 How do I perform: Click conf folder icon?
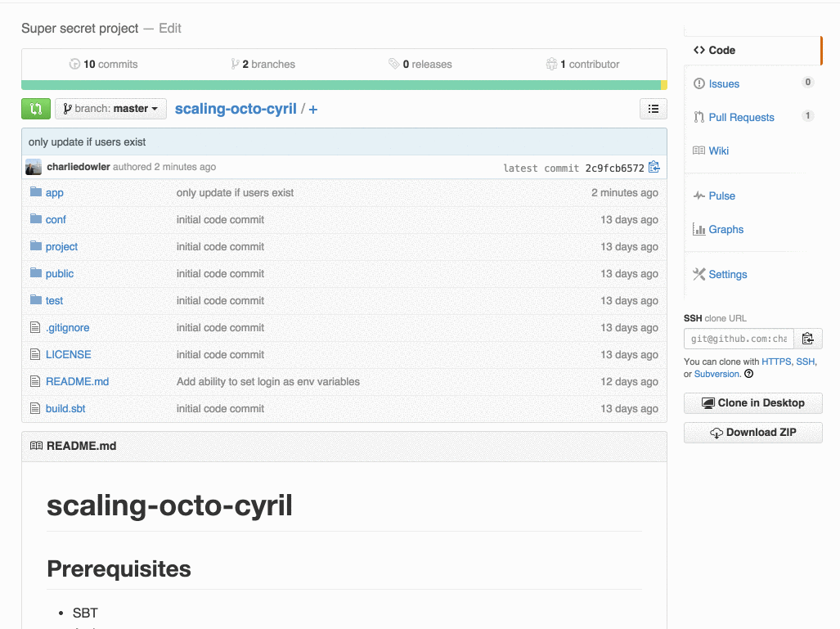[x=36, y=218]
